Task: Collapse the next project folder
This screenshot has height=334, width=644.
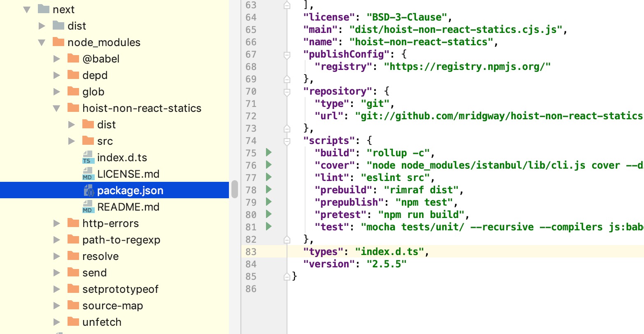Action: pyautogui.click(x=26, y=9)
